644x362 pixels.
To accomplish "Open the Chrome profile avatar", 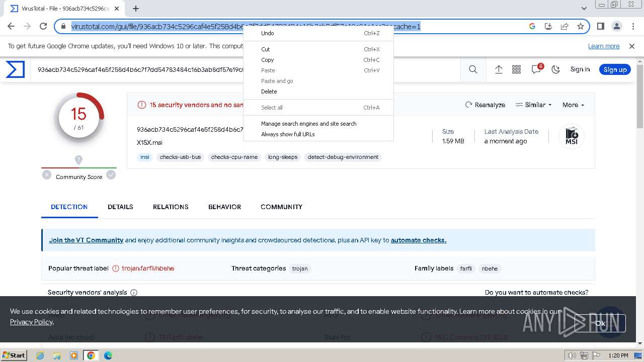I will 616,26.
